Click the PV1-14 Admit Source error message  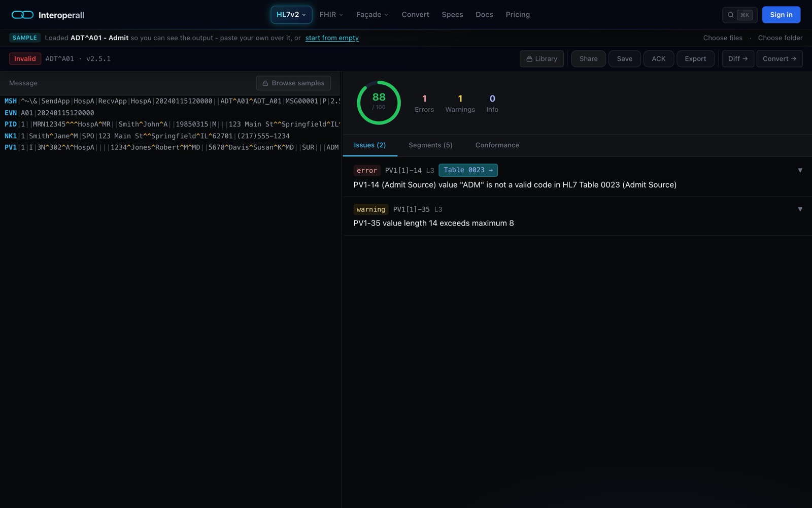[515, 185]
